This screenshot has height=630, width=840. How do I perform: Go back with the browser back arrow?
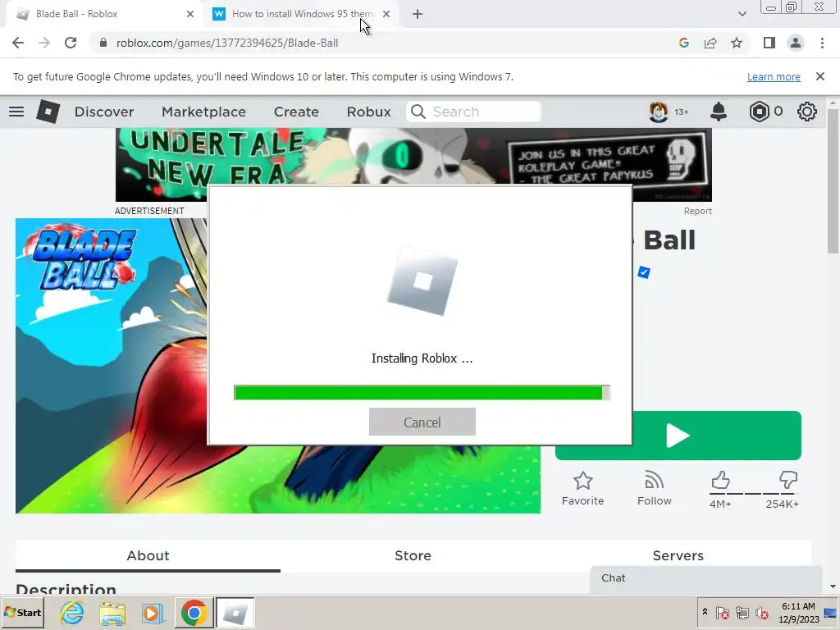tap(18, 43)
